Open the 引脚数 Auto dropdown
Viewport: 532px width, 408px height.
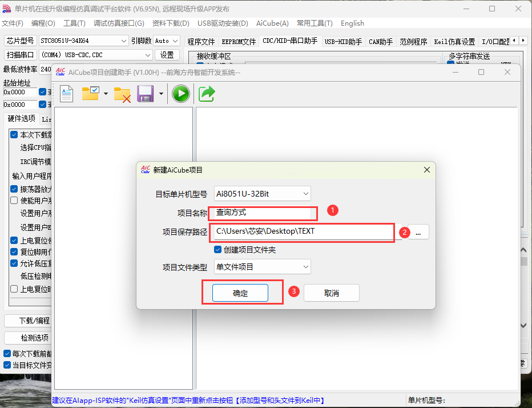(167, 41)
